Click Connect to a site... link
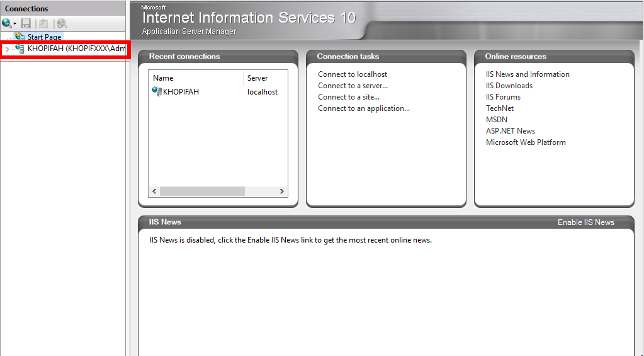Image resolution: width=644 pixels, height=356 pixels. 349,97
